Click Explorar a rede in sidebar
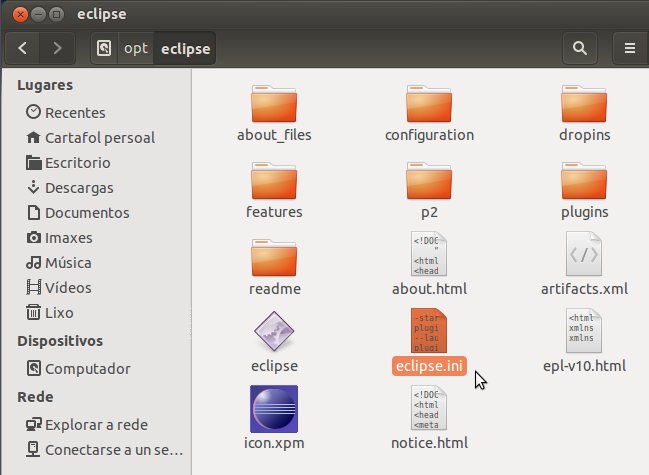Screen dimensions: 649x475 pos(97,425)
